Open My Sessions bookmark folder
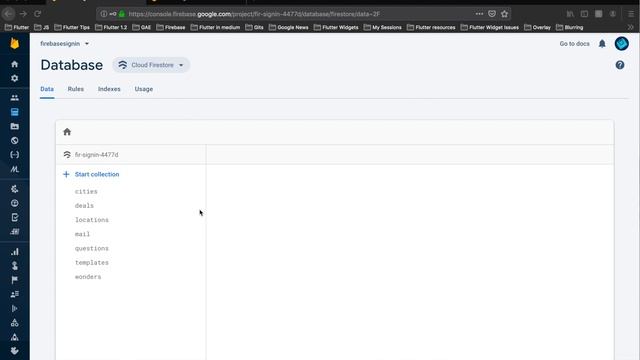This screenshot has height=360, width=640. [x=382, y=27]
